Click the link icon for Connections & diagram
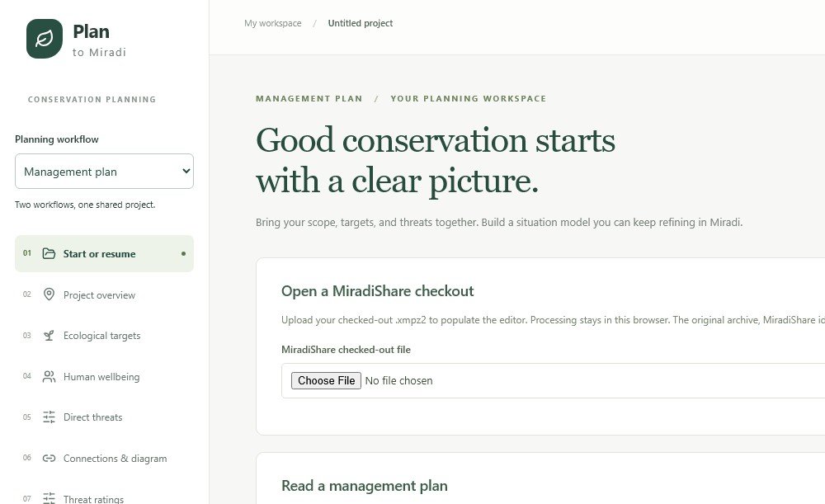Screen dimensions: 825x504 tap(49, 459)
